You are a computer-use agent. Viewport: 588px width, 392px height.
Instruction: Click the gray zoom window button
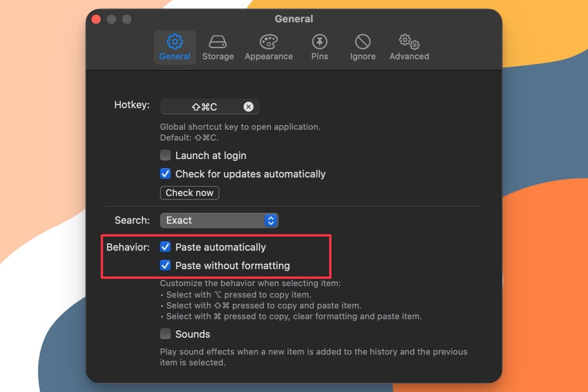click(127, 19)
